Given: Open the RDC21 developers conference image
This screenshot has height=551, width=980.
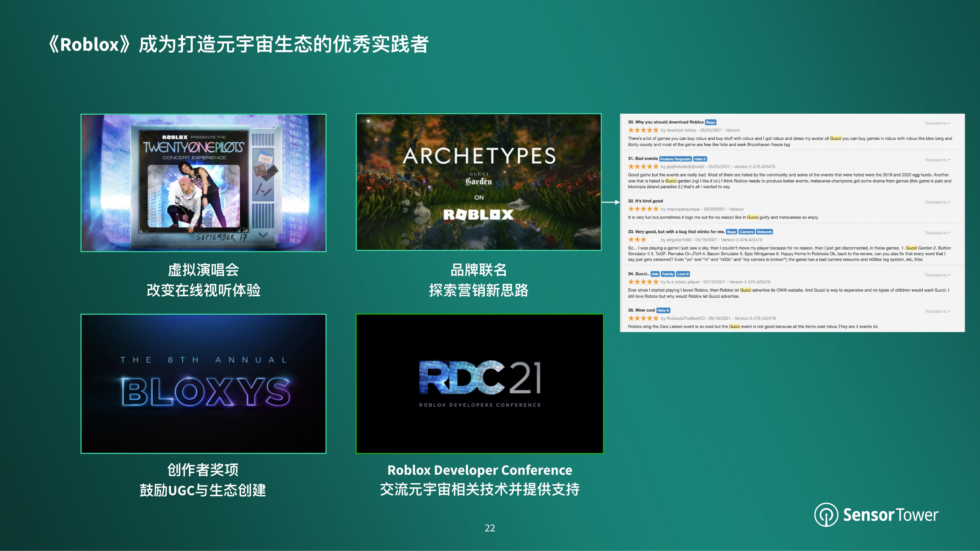Looking at the screenshot, I should [479, 384].
